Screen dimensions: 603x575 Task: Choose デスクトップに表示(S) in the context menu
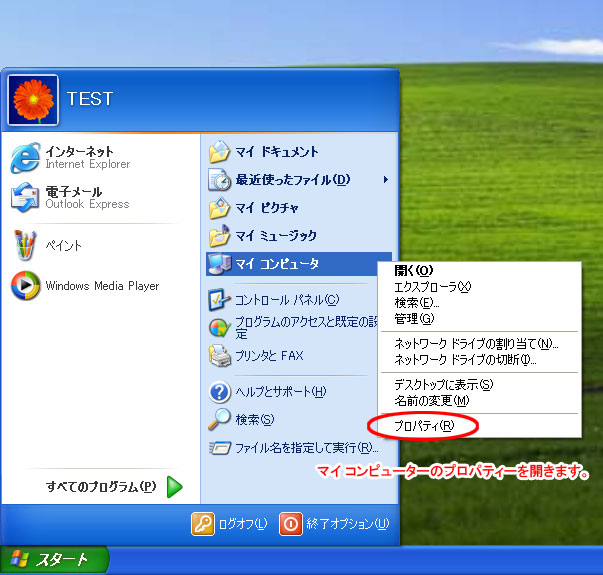(444, 385)
